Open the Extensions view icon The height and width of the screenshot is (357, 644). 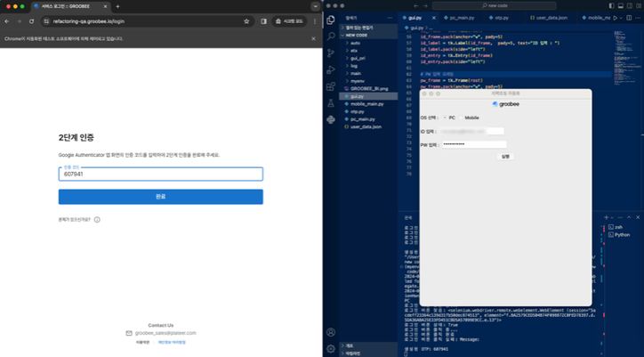[331, 86]
